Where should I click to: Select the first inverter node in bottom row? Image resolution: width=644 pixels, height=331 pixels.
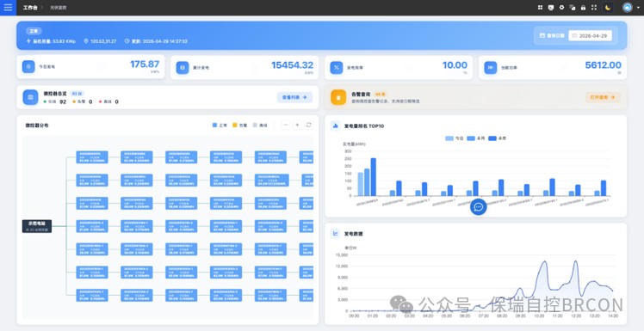coord(92,295)
